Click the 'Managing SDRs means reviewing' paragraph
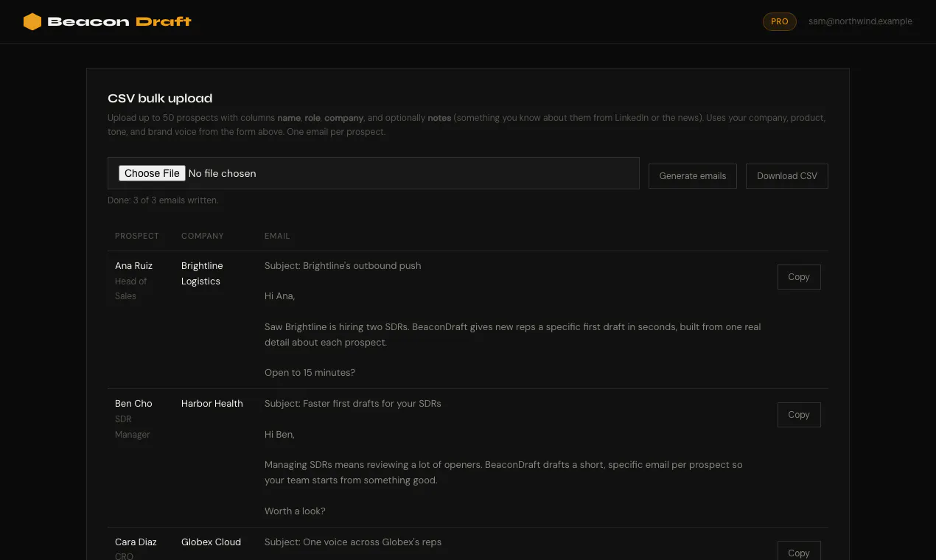Screen dimensions: 936x560 [503, 472]
